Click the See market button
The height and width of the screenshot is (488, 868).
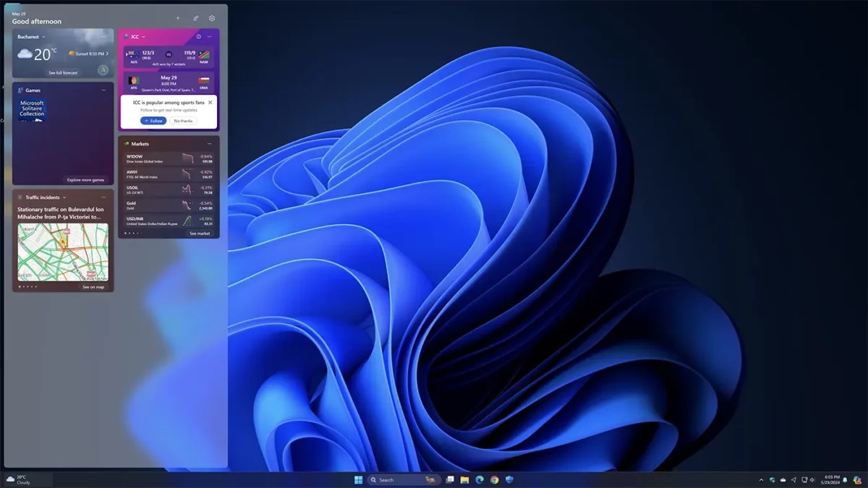[200, 234]
